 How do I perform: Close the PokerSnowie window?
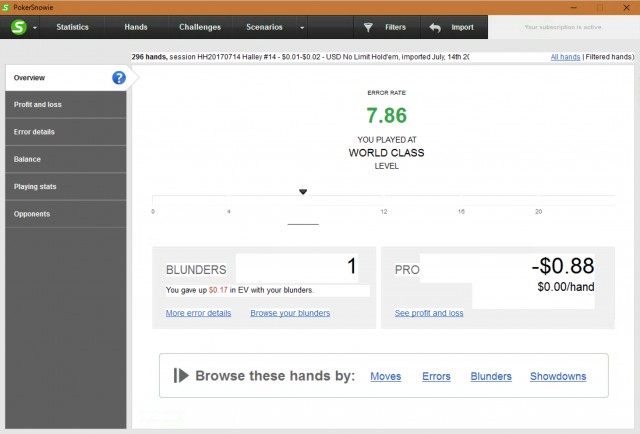point(626,7)
